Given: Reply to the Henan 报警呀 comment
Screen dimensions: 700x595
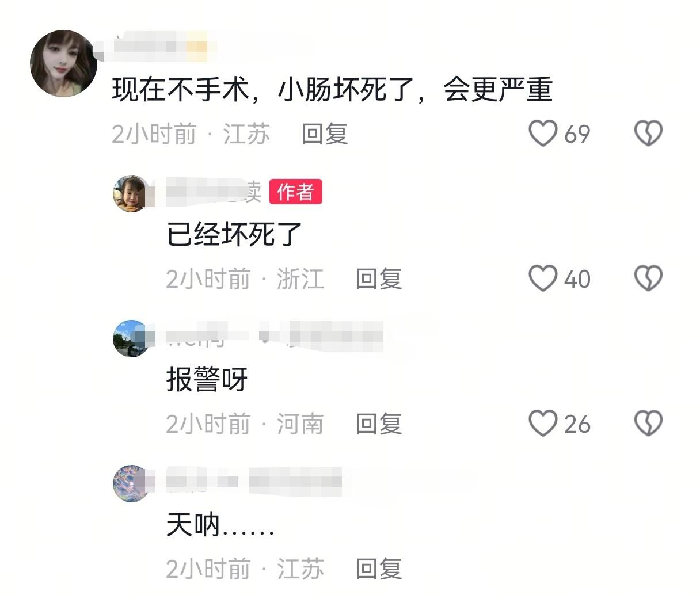Looking at the screenshot, I should click(378, 424).
